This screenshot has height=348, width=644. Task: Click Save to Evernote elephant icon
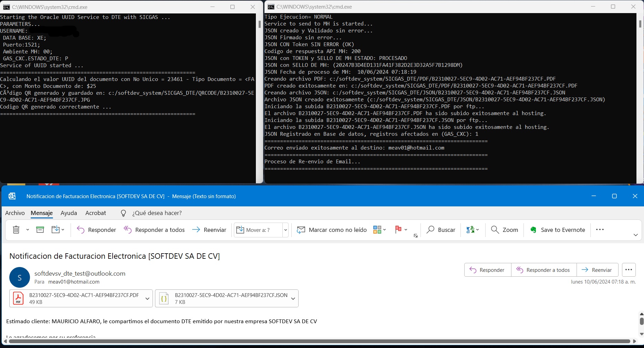coord(533,230)
